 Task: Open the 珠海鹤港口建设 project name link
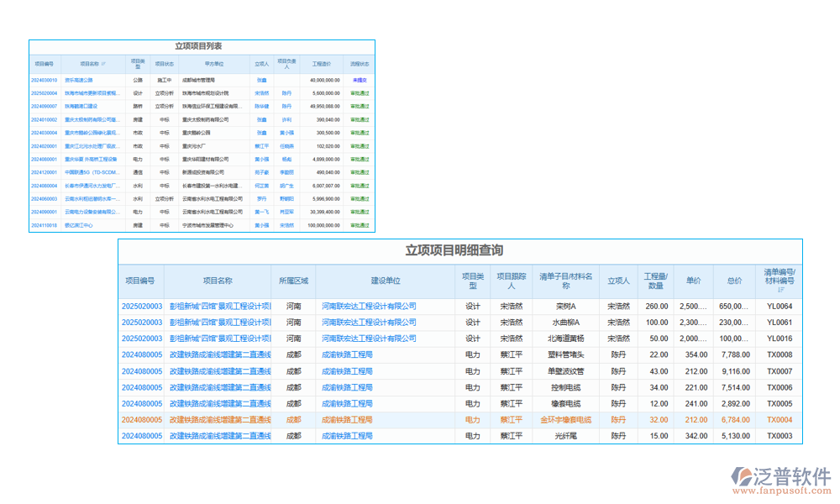[82, 107]
